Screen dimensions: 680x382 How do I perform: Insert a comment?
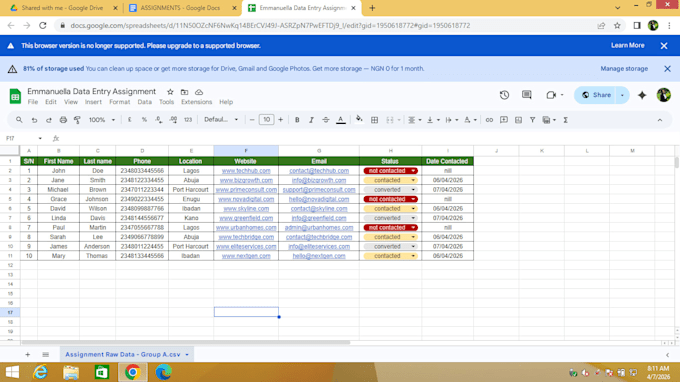503,120
